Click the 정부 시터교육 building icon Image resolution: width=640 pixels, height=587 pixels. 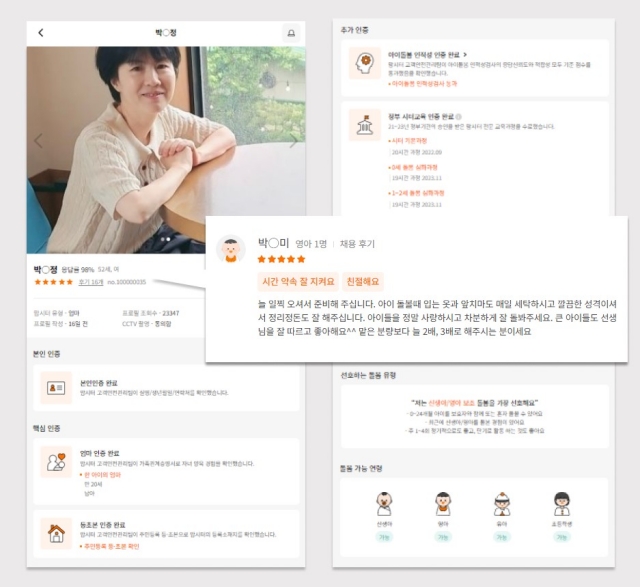click(x=363, y=125)
